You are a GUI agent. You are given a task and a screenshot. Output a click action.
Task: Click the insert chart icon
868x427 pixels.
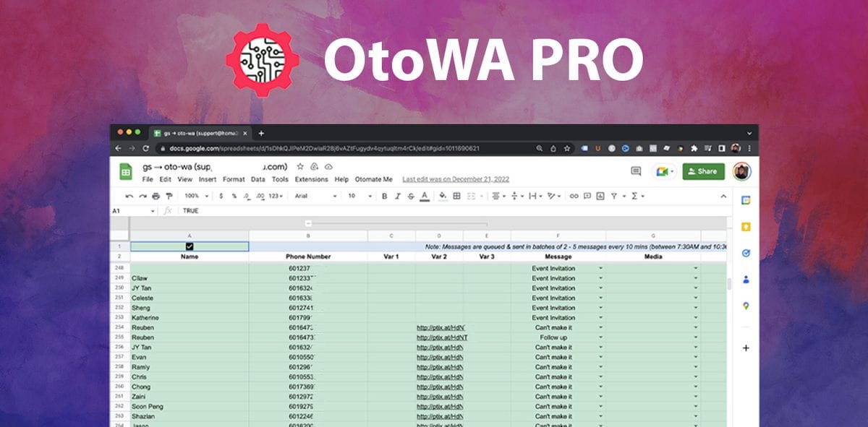(x=600, y=196)
